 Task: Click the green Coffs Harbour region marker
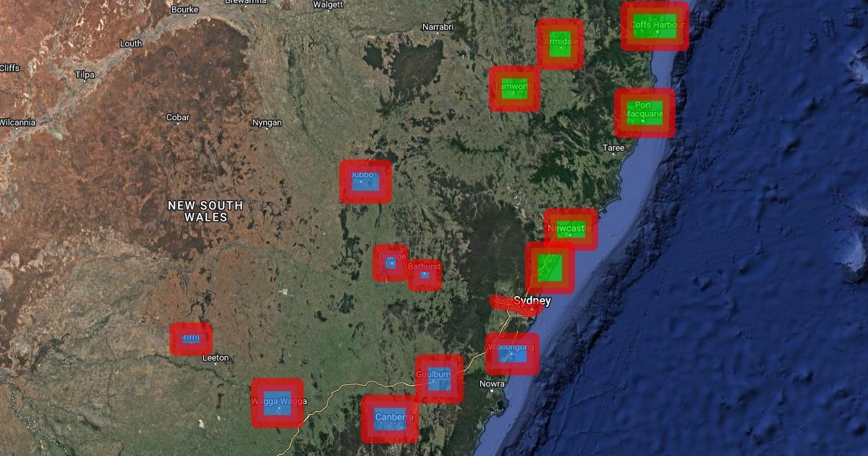click(654, 26)
